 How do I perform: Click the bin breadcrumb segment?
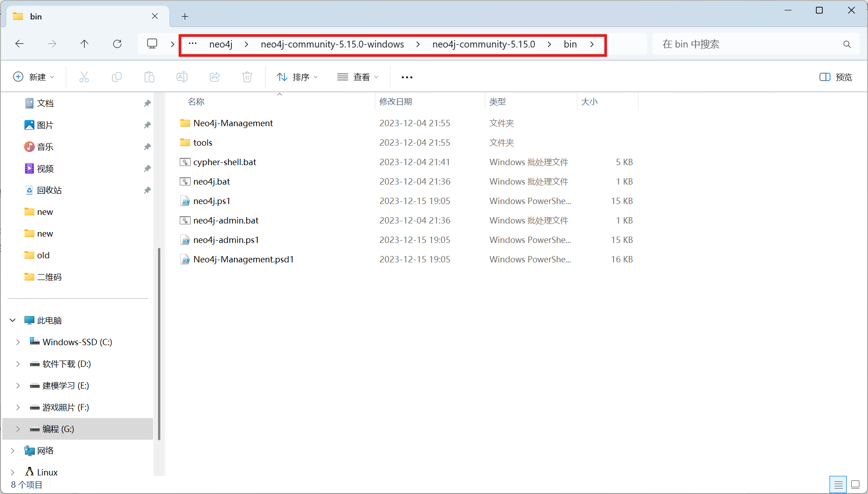coord(570,44)
